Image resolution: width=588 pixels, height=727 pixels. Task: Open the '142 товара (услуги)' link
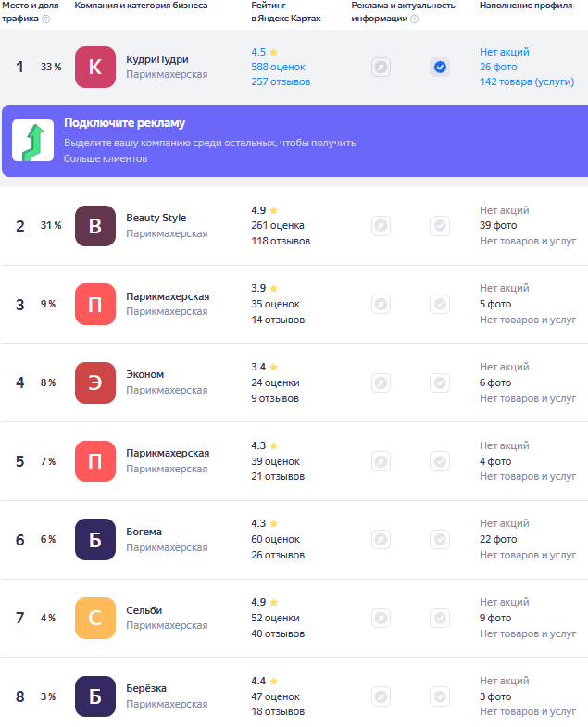(x=527, y=81)
